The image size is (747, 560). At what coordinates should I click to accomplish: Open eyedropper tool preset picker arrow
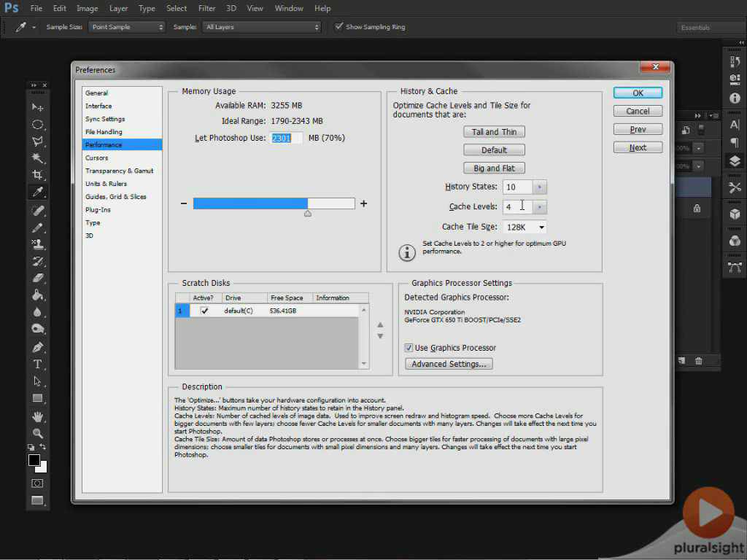tap(34, 27)
